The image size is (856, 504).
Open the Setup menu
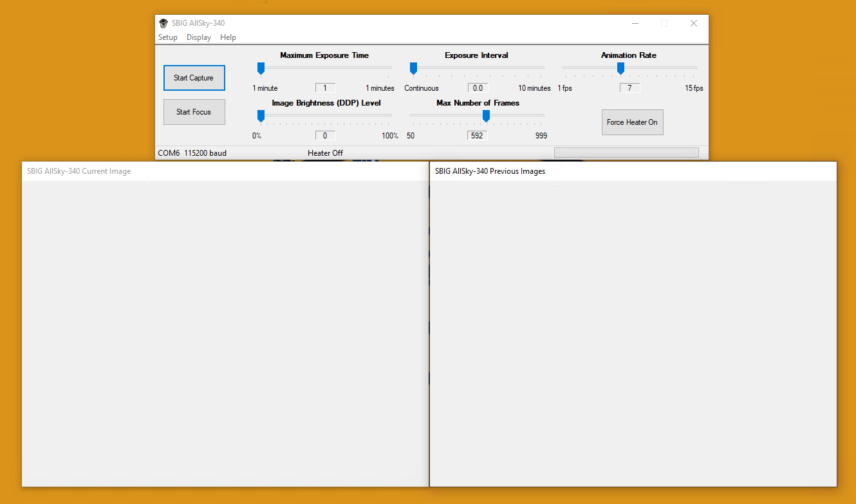pos(168,37)
